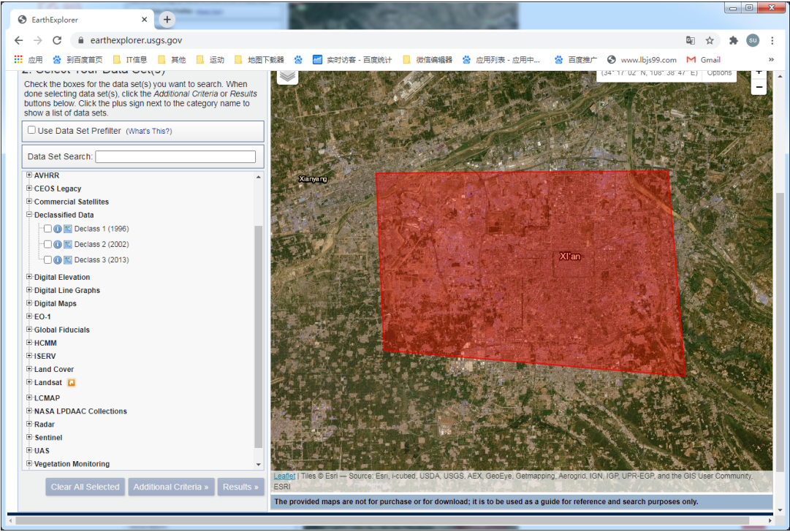Open the map layers selector icon

tap(287, 75)
